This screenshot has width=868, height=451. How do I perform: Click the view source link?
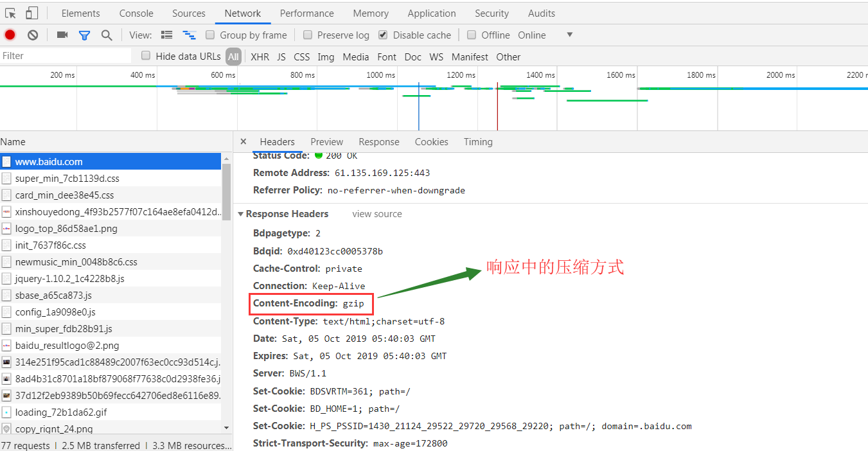click(376, 214)
